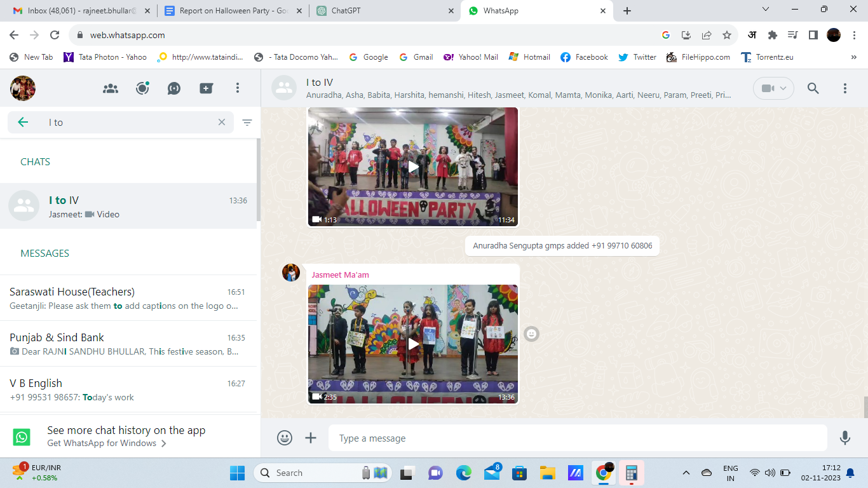Go back from search using the arrow
The image size is (868, 488).
click(x=23, y=122)
